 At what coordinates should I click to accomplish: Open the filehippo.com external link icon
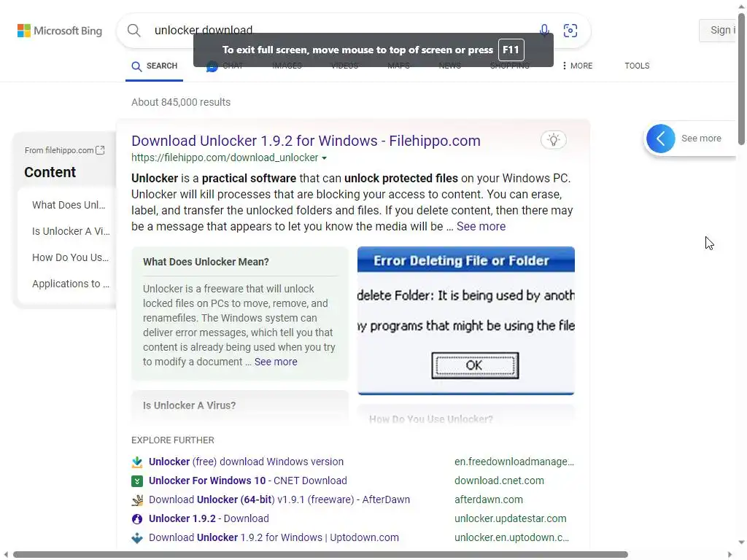point(100,150)
